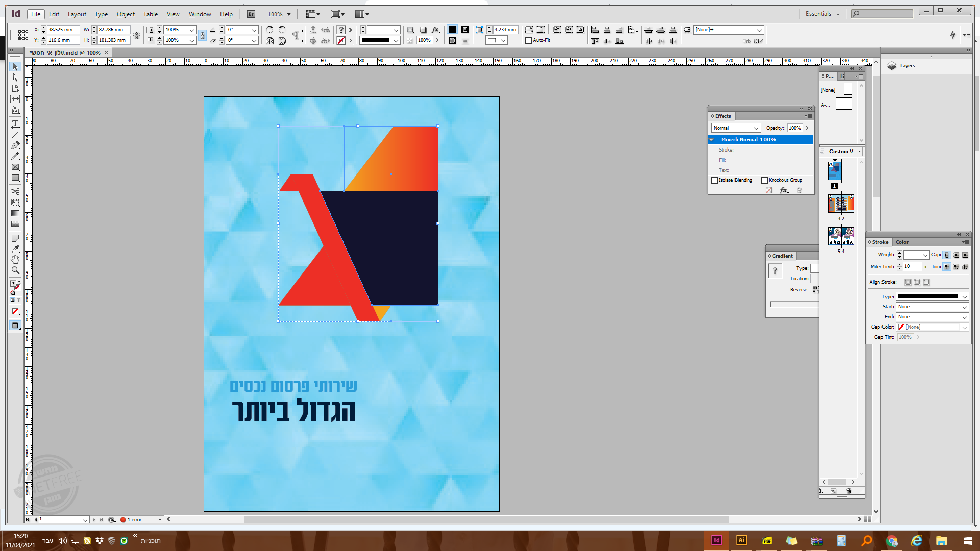The height and width of the screenshot is (551, 980).
Task: Toggle the Auto-Fit checkbox
Action: click(529, 40)
